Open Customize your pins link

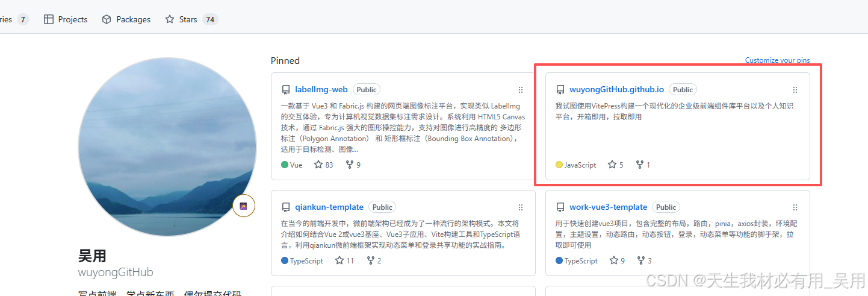click(777, 60)
